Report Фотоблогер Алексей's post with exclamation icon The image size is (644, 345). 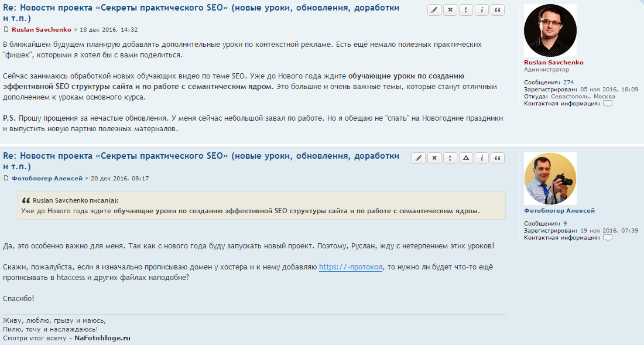pos(450,158)
